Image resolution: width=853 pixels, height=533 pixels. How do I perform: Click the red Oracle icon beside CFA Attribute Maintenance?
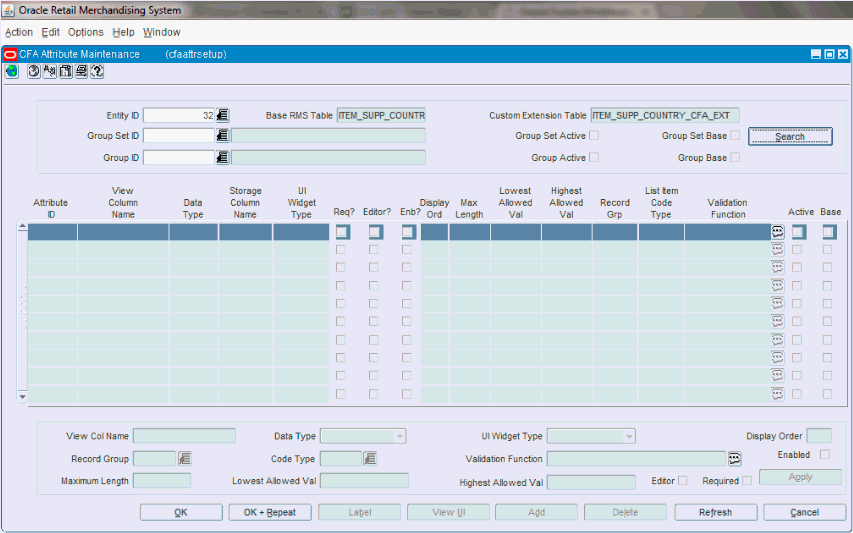[10, 54]
